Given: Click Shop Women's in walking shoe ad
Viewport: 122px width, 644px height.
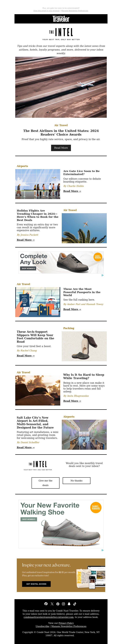Looking at the screenshot, I should click(x=29, y=519).
